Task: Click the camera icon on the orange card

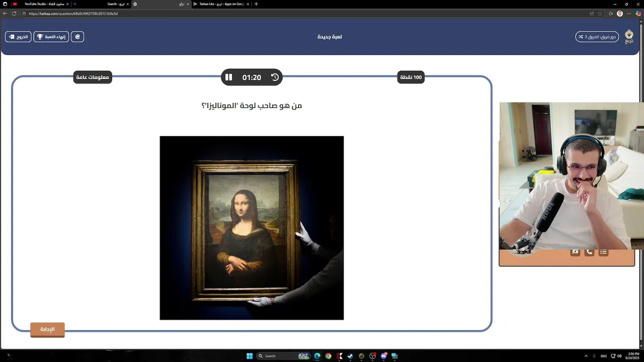Action: pos(575,252)
